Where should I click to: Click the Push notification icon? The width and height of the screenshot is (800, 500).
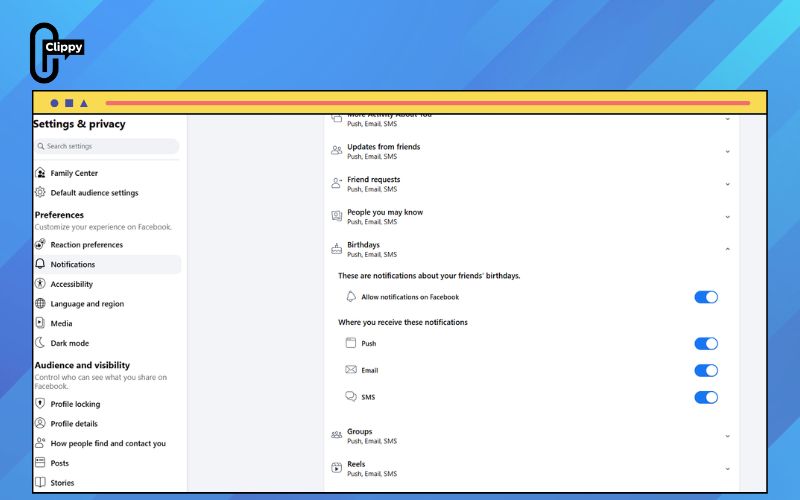click(x=351, y=343)
